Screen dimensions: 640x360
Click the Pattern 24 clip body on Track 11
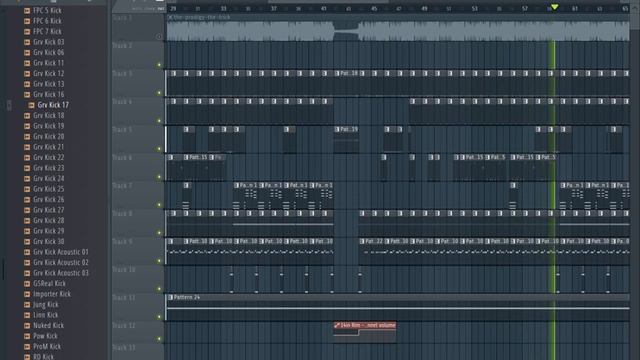398,311
